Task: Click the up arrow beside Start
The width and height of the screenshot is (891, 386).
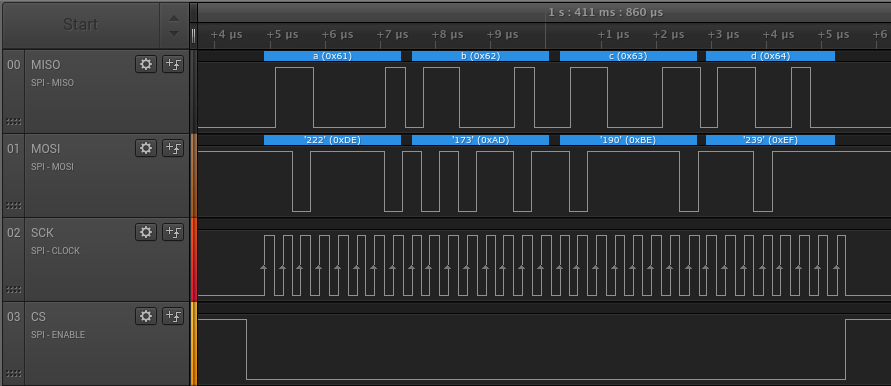Action: tap(174, 18)
